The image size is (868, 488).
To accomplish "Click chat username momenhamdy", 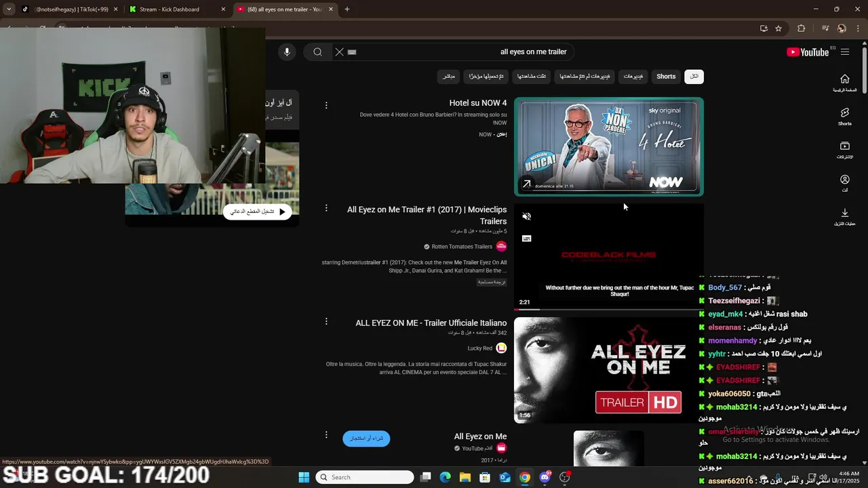I will point(732,341).
